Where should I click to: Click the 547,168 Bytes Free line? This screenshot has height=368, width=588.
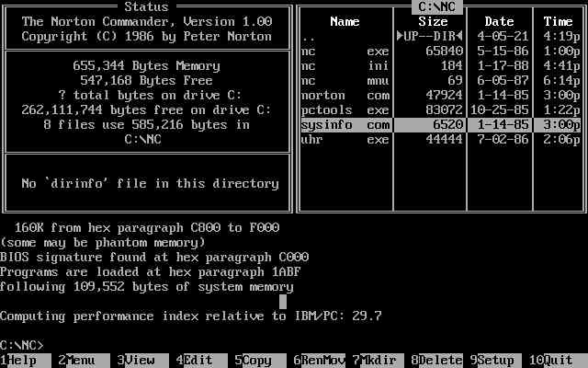coord(147,80)
